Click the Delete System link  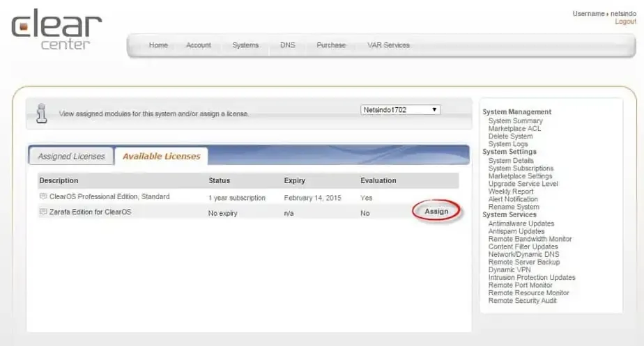(x=510, y=136)
